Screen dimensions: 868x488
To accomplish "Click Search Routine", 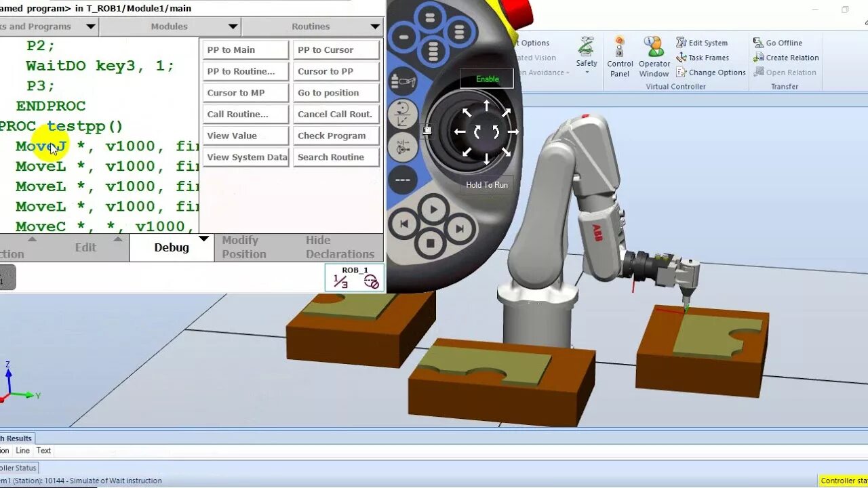I will tap(336, 157).
